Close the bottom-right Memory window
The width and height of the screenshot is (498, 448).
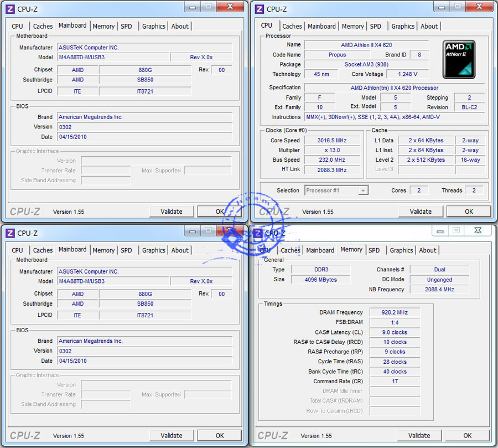tap(478, 230)
